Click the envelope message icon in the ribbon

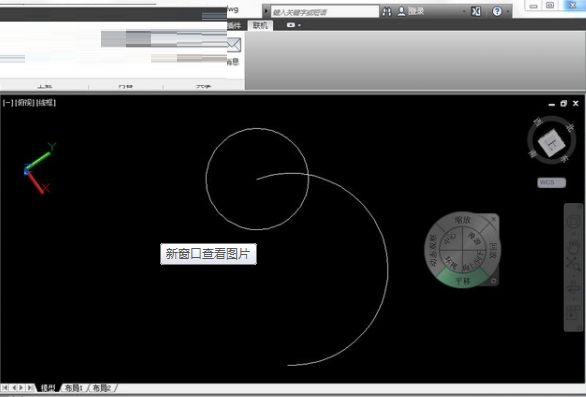point(234,45)
